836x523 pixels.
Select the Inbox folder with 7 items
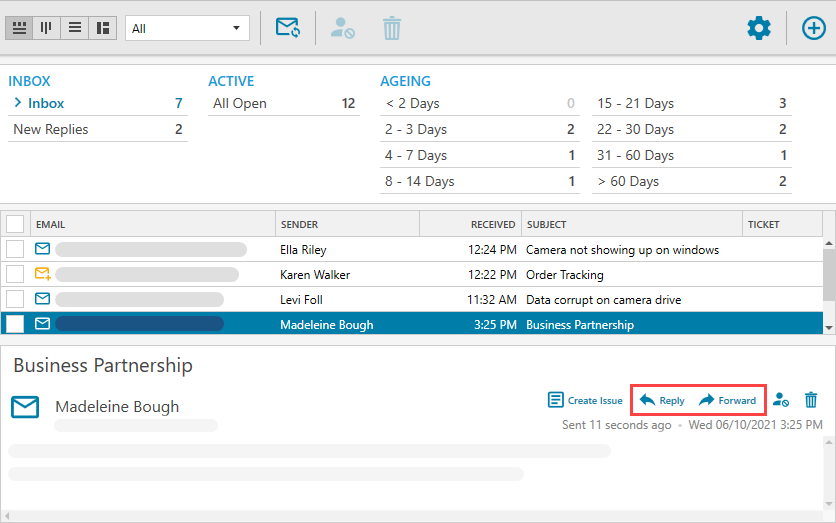pyautogui.click(x=98, y=103)
